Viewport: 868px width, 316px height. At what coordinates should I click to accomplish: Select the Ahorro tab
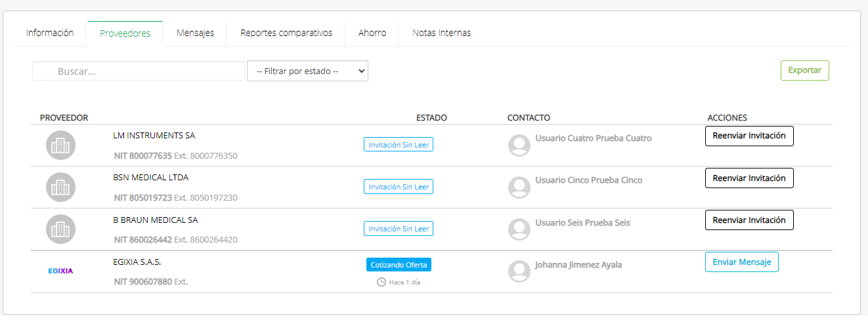point(372,33)
